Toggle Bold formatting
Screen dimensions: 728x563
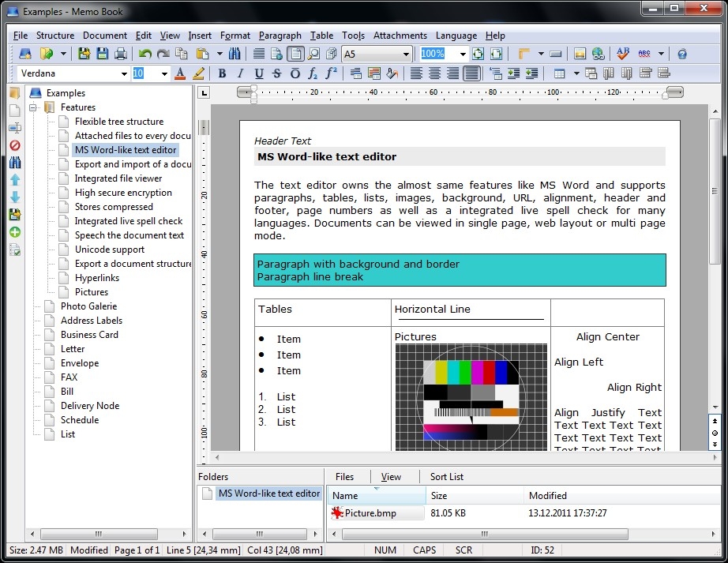coord(222,73)
